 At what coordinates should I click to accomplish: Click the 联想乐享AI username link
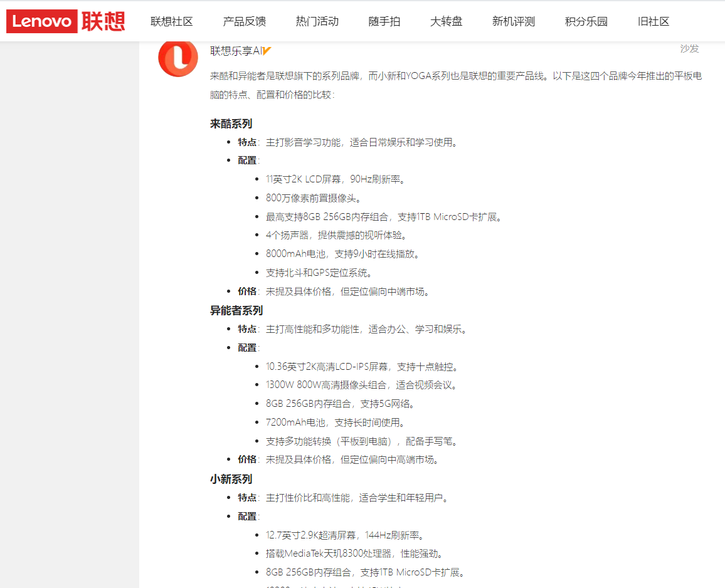236,51
